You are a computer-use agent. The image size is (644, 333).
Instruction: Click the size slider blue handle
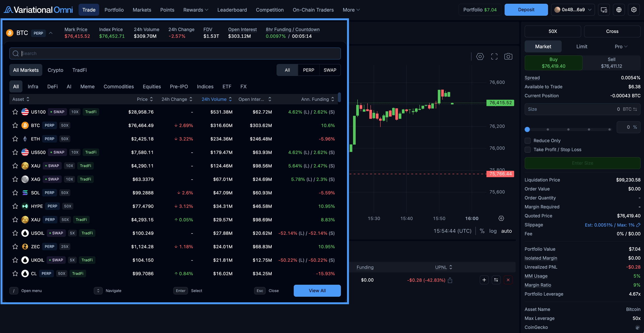pyautogui.click(x=527, y=129)
